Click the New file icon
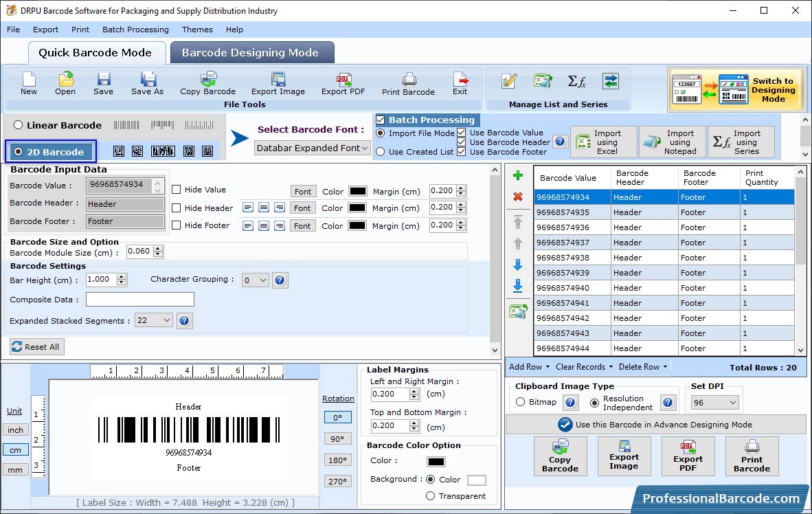 tap(28, 83)
